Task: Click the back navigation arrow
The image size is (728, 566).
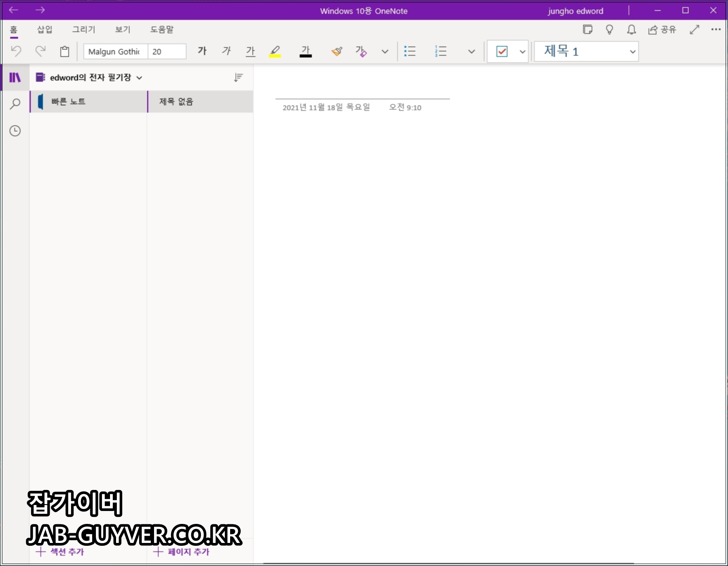Action: [14, 10]
